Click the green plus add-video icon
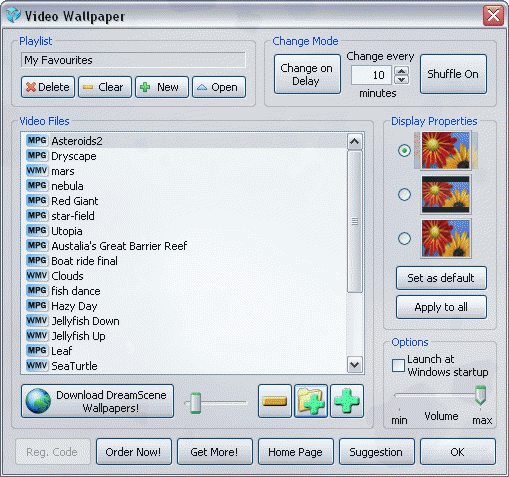The image size is (509, 477). click(x=347, y=401)
